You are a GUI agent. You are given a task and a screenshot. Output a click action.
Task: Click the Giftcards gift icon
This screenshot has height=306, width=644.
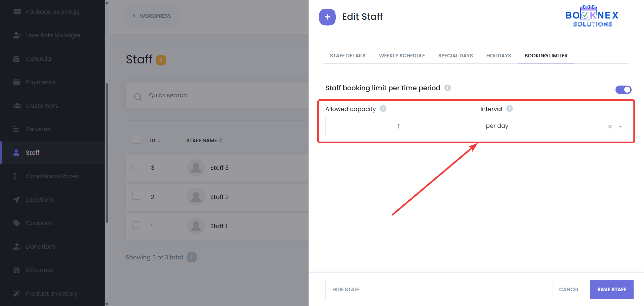pyautogui.click(x=16, y=270)
